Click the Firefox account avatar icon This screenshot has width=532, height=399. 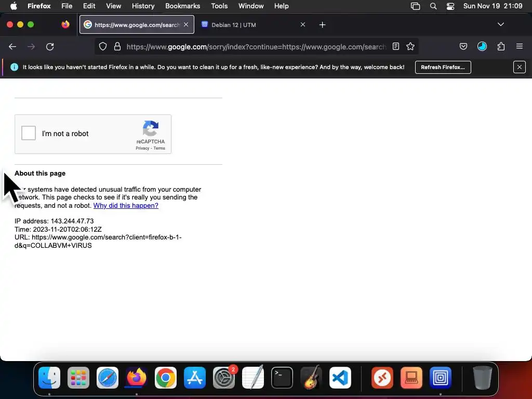coord(482,46)
